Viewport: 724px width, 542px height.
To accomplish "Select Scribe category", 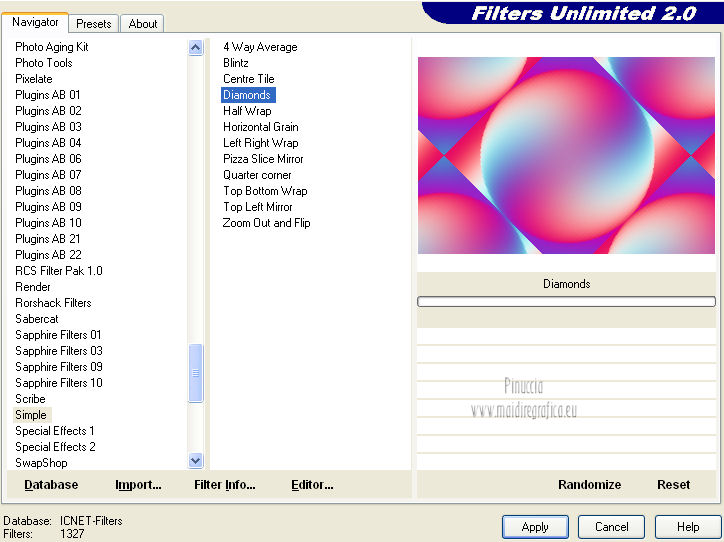I will pyautogui.click(x=30, y=399).
